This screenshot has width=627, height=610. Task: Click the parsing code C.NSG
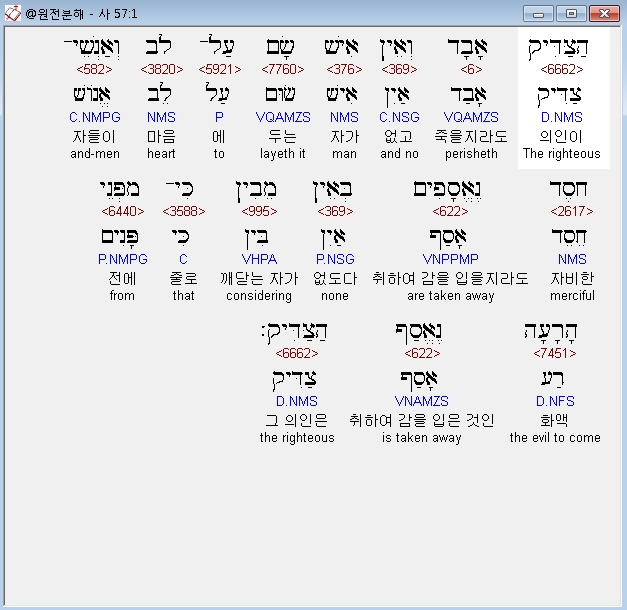[399, 117]
